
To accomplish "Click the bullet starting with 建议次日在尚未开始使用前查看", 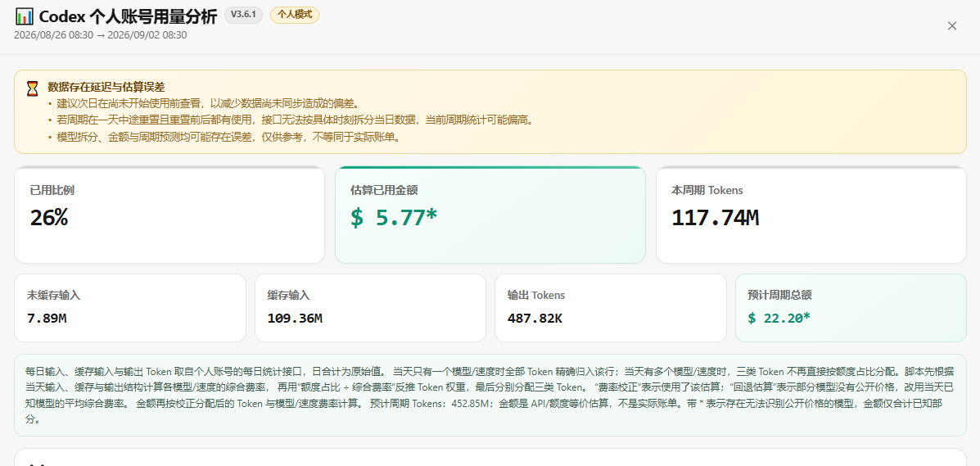I will pyautogui.click(x=207, y=103).
